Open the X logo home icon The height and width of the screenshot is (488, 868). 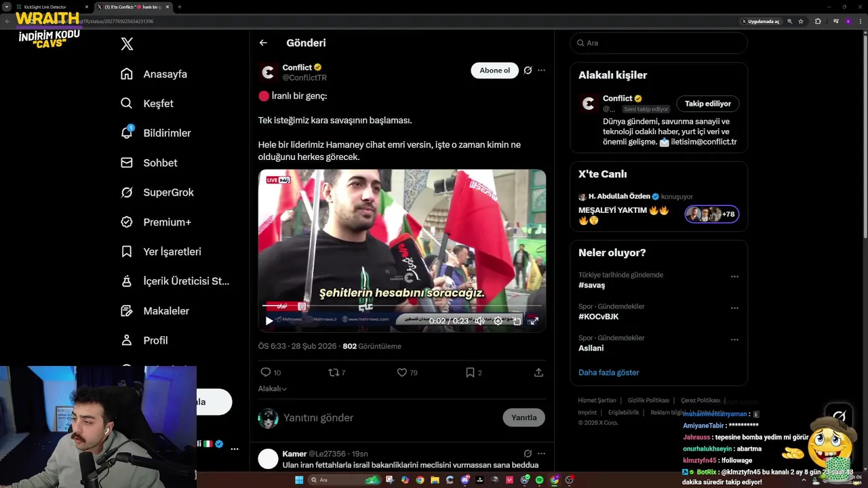(127, 44)
